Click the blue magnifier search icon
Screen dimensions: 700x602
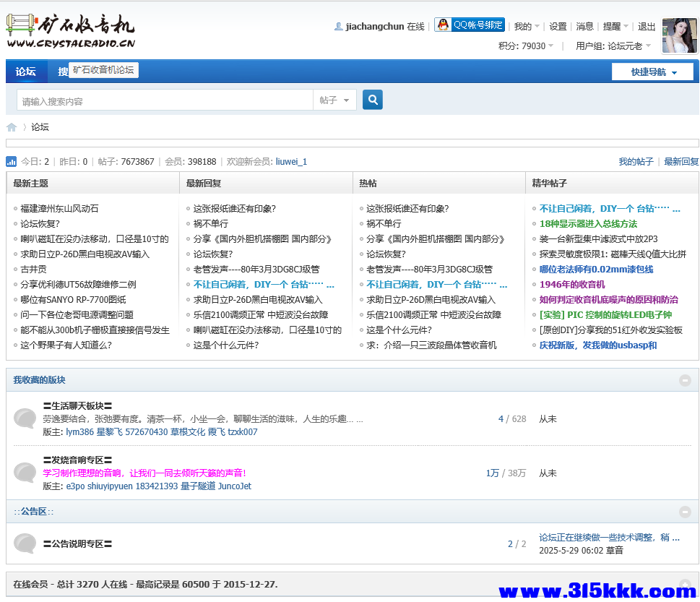click(372, 99)
